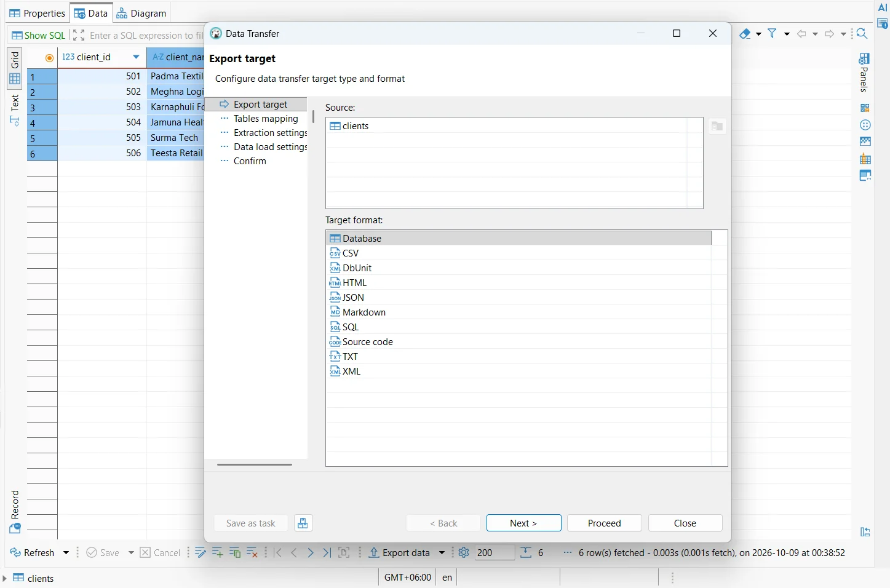This screenshot has height=588, width=890.
Task: Click the Export data button
Action: pyautogui.click(x=399, y=552)
